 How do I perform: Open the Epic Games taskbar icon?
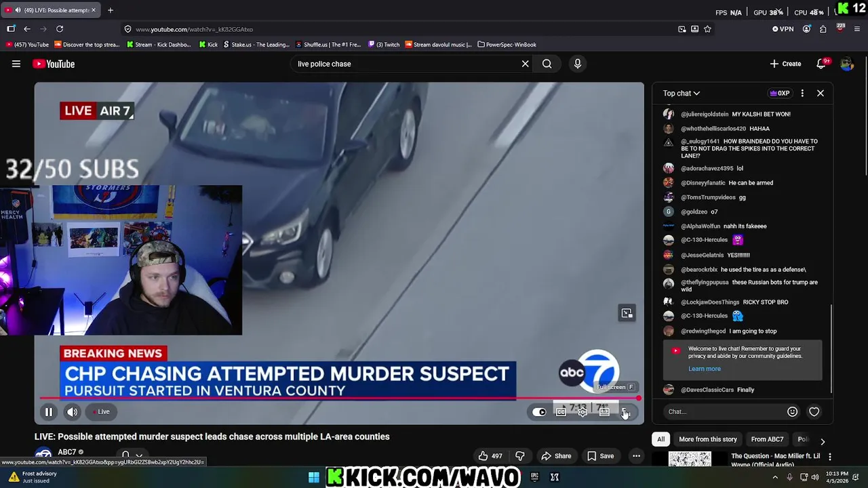[534, 477]
